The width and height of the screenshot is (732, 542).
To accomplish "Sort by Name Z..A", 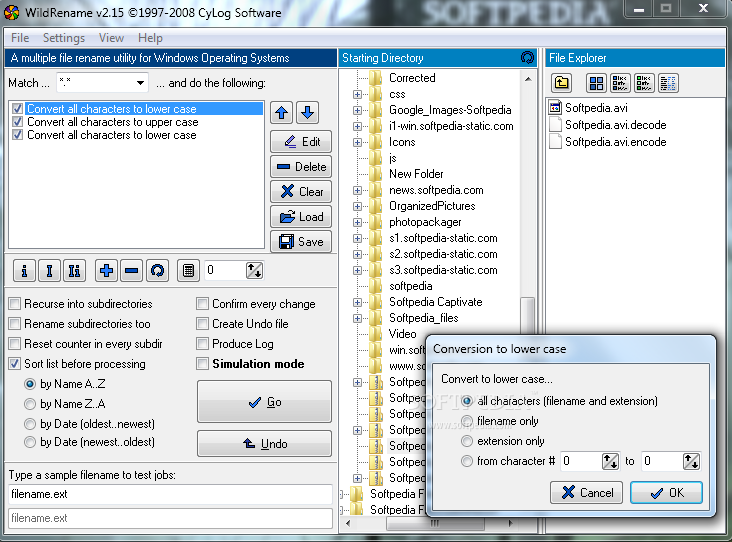I will coord(30,404).
